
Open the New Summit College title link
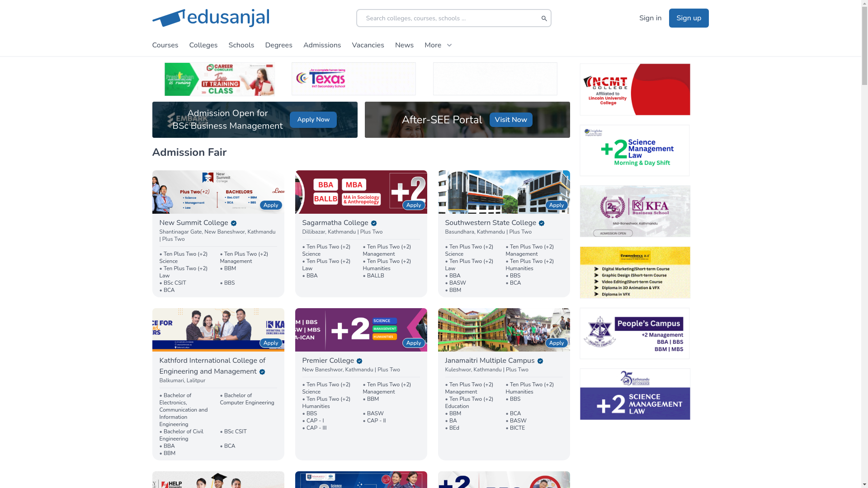(x=193, y=223)
